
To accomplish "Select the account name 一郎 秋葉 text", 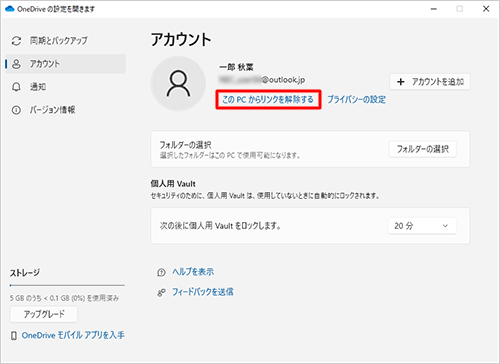I will tap(236, 67).
